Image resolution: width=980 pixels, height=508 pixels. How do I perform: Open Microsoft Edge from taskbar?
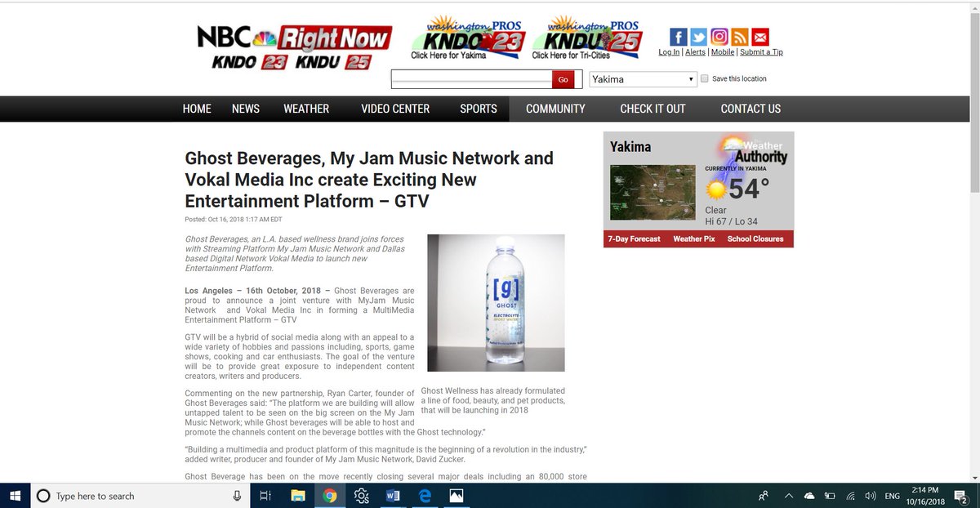coord(425,496)
